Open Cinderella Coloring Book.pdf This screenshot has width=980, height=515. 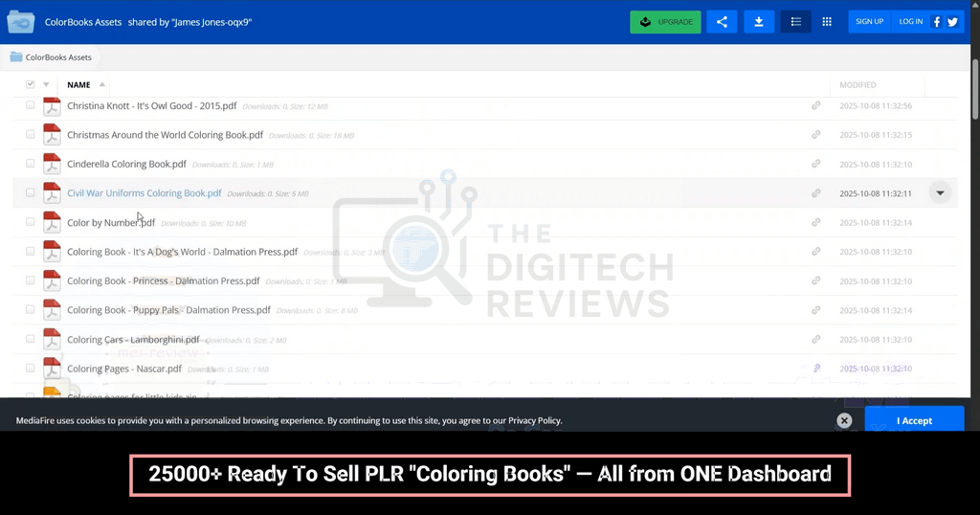tap(127, 164)
